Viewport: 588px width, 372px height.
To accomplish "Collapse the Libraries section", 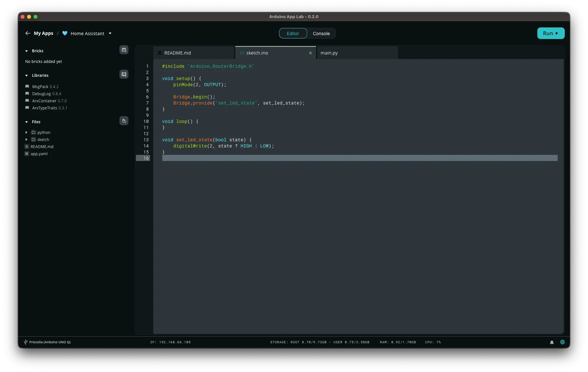I will click(x=26, y=75).
